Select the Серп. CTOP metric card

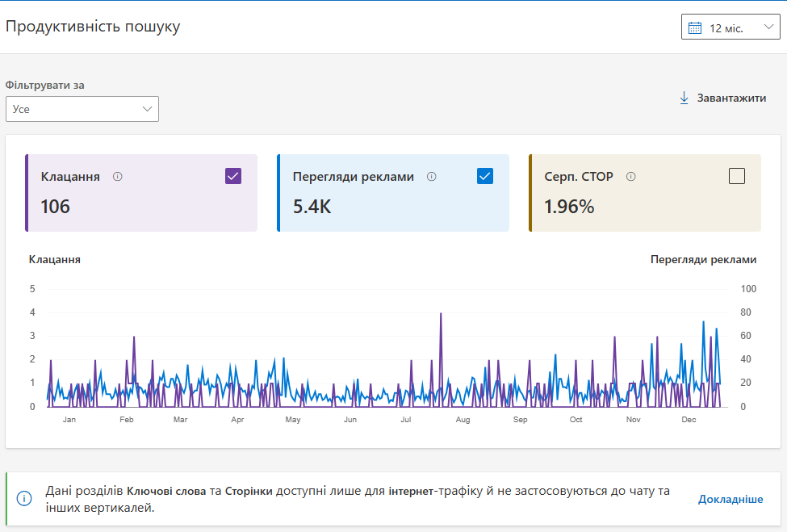(x=645, y=206)
